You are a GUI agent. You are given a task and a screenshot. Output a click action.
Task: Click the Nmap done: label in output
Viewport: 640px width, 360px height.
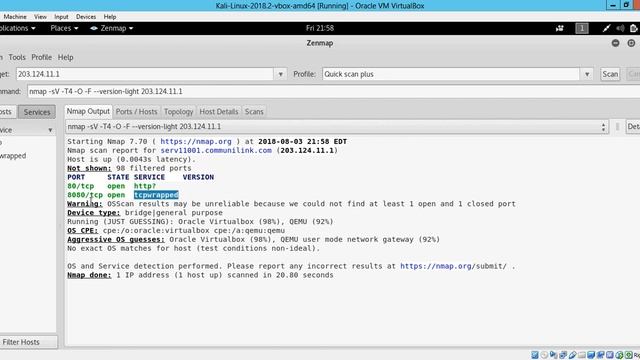[x=89, y=275]
